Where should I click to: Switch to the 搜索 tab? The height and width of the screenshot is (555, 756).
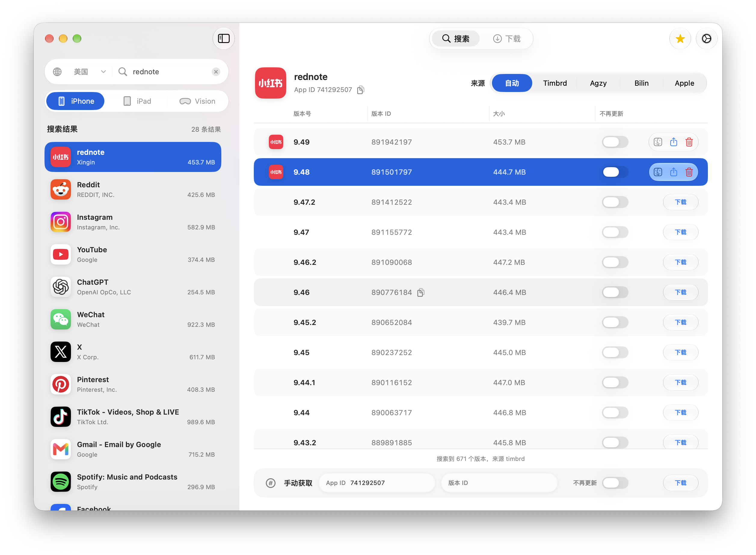455,39
